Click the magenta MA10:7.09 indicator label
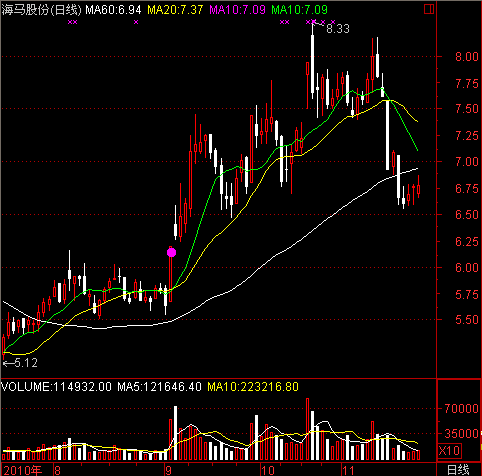 pos(237,10)
